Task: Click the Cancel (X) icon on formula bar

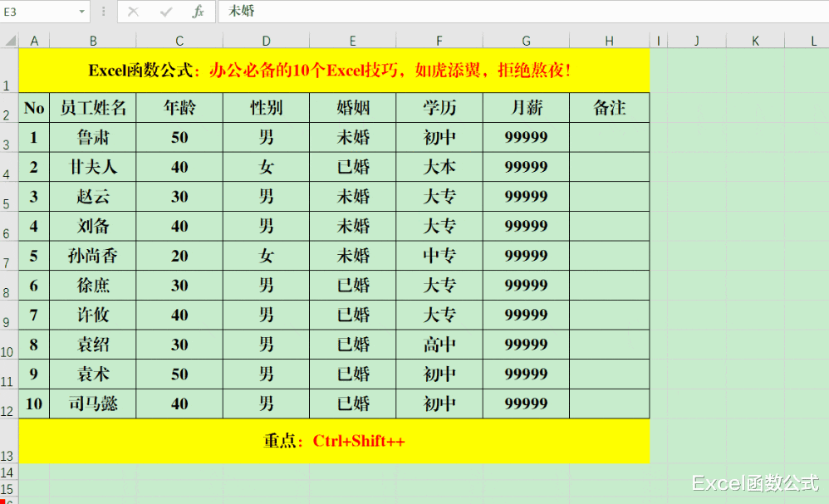Action: coord(132,12)
